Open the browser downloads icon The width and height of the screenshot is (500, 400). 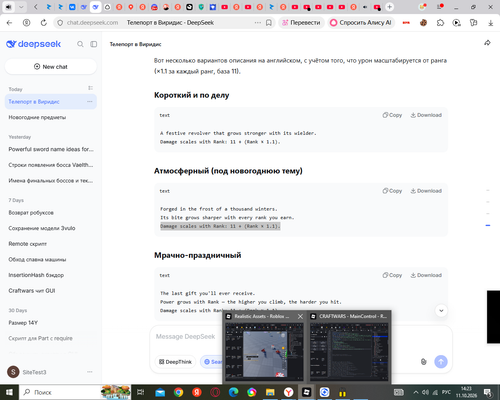pos(490,23)
